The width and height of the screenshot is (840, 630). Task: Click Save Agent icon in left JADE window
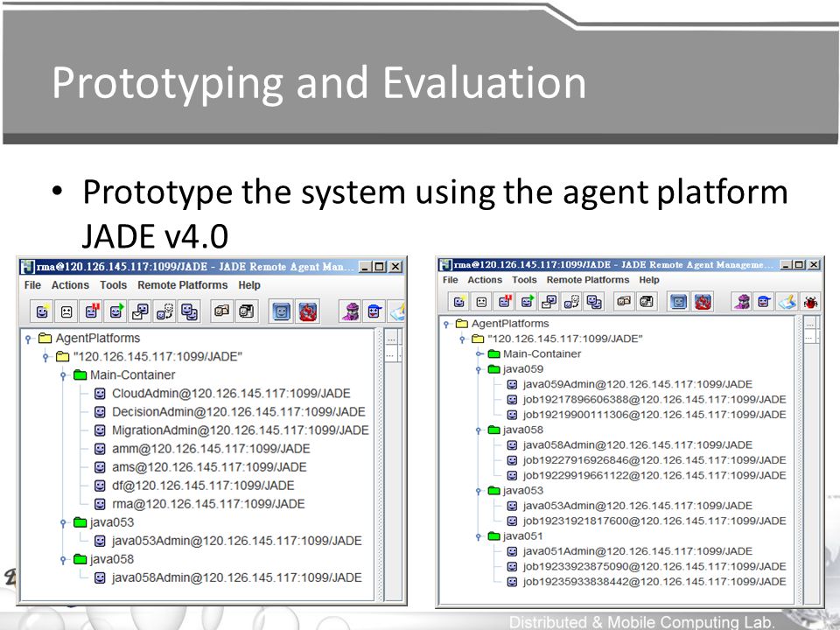247,311
